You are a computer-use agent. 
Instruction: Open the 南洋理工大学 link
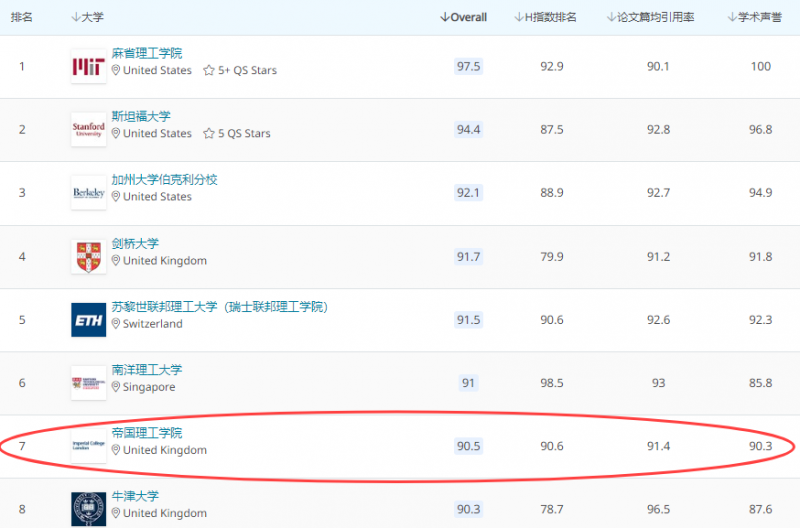[147, 370]
